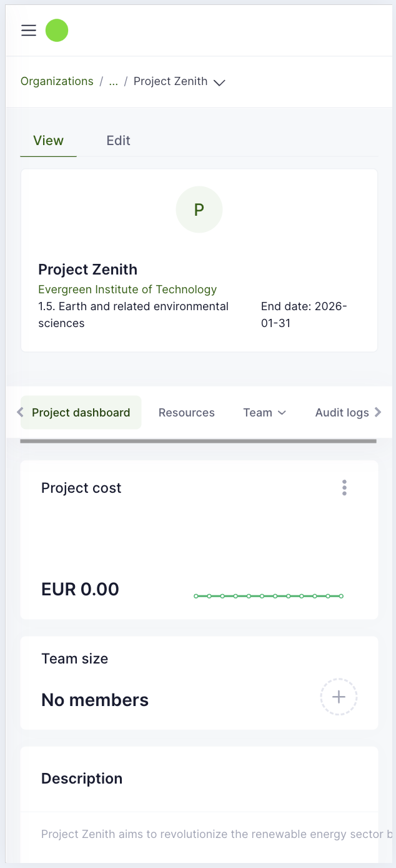Image resolution: width=396 pixels, height=868 pixels.
Task: Click the green circle logo
Action: (x=57, y=30)
